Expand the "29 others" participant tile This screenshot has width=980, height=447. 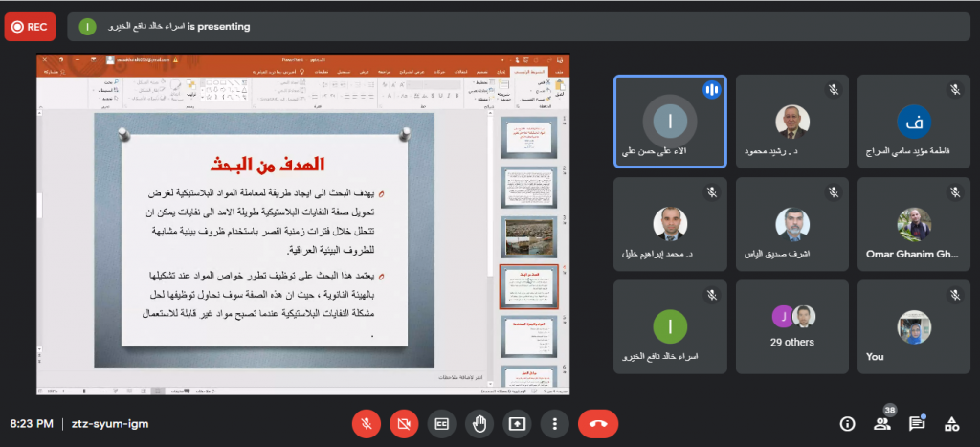coord(791,326)
